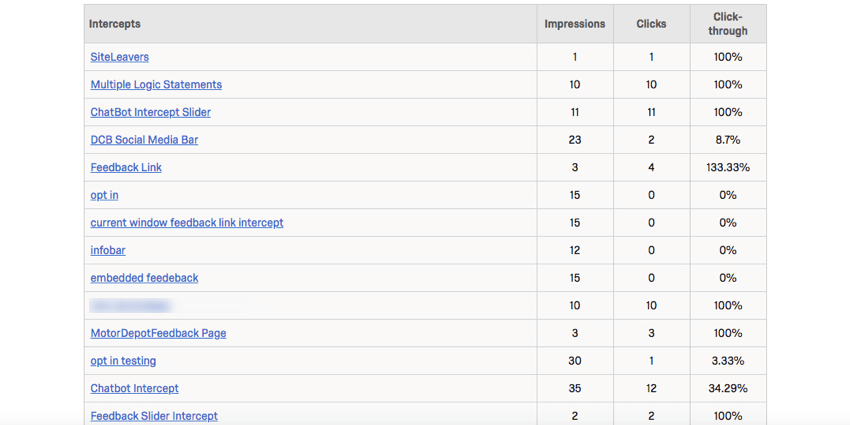The image size is (850, 425).
Task: Open the embedded feedeback intercept
Action: click(x=144, y=278)
